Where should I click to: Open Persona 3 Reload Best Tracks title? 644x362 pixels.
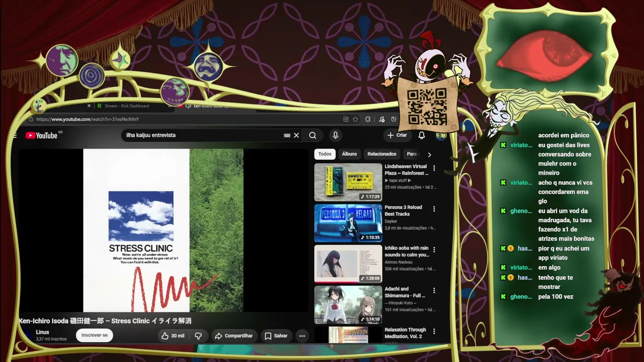[404, 211]
